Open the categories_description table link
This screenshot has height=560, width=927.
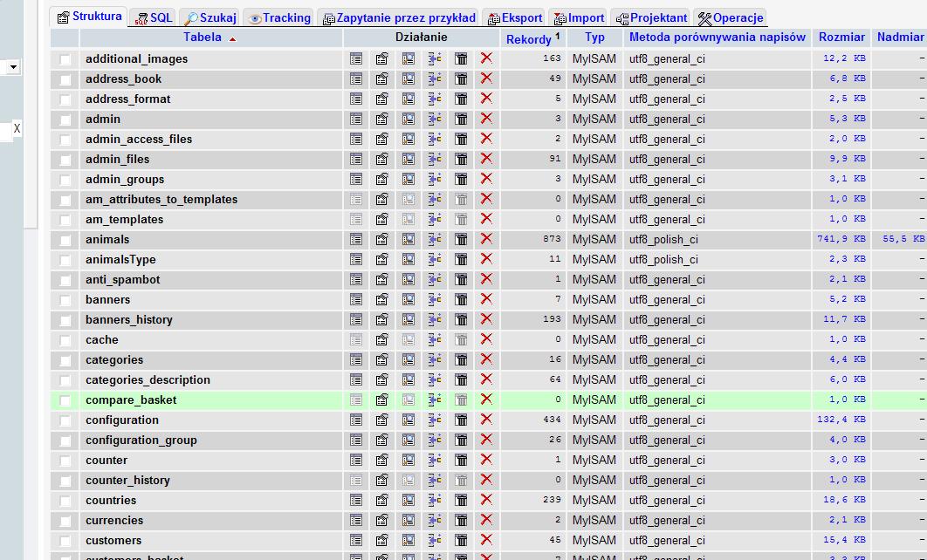pos(148,379)
